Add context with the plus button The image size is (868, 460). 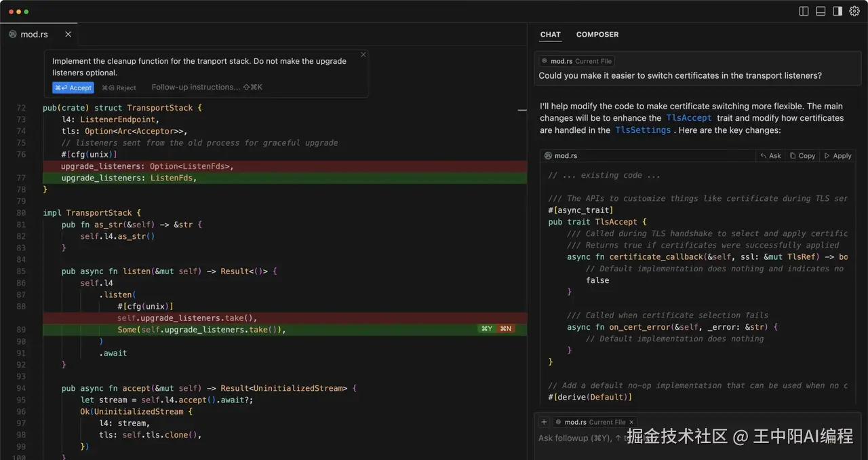coord(544,422)
